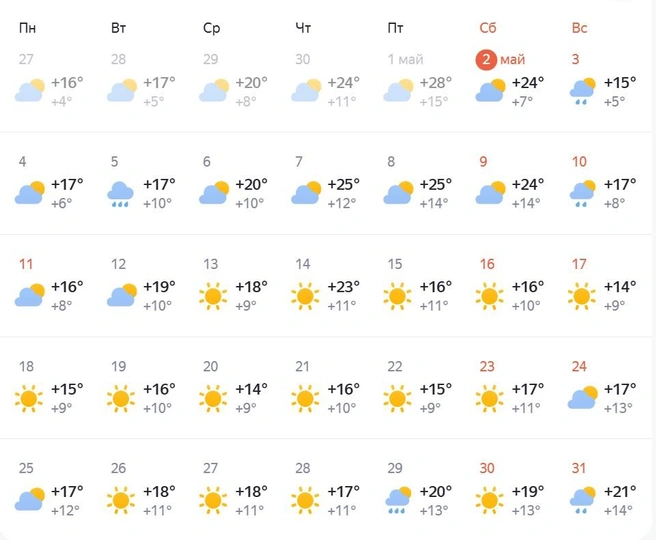Click the rain icon for May 5

pyautogui.click(x=120, y=194)
